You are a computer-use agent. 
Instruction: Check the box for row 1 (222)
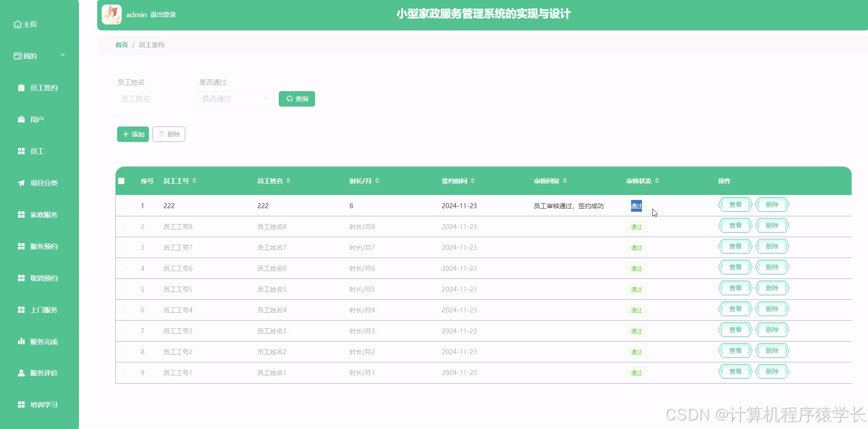click(x=121, y=206)
